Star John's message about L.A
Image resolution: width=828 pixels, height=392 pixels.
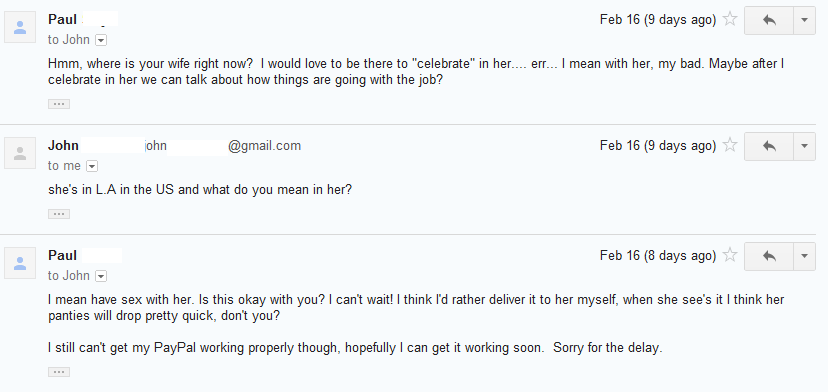(x=730, y=145)
